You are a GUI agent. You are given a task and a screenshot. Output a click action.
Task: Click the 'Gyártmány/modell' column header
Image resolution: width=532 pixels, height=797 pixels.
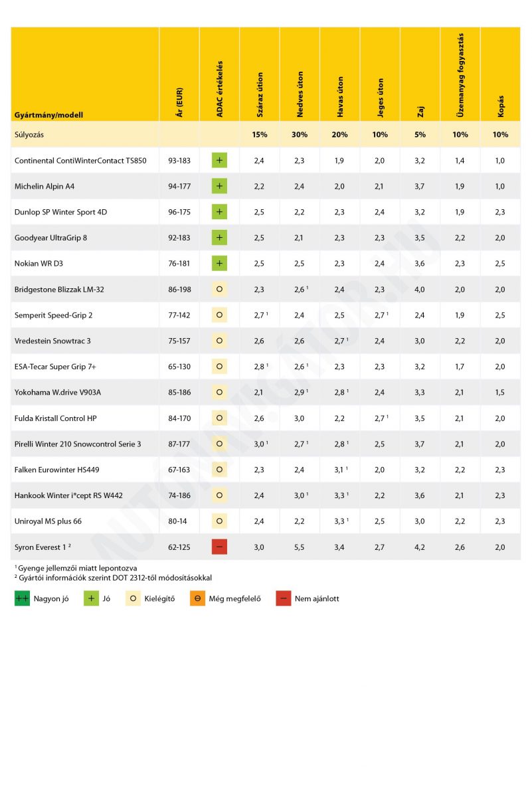click(49, 115)
